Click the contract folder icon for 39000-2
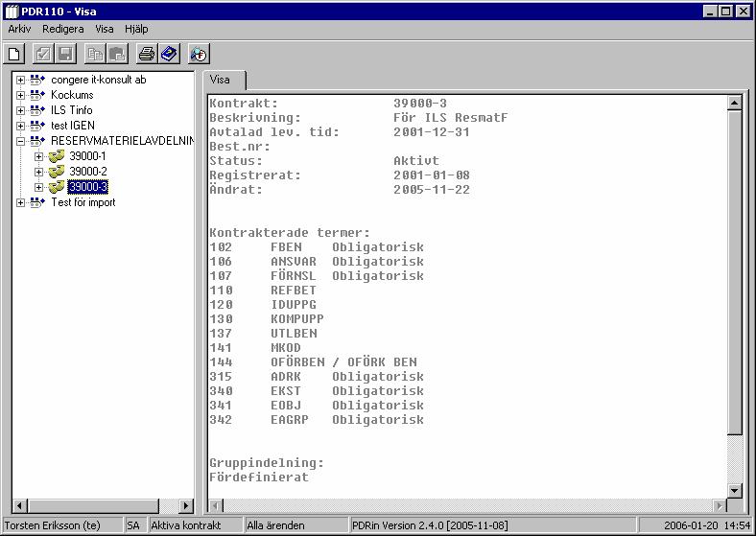This screenshot has height=536, width=756. pos(57,172)
